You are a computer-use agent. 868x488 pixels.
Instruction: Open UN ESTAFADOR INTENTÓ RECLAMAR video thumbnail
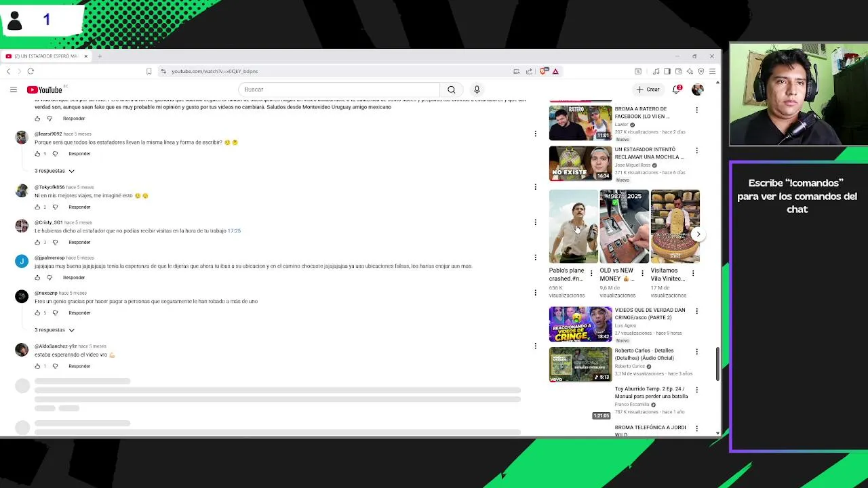coord(580,163)
